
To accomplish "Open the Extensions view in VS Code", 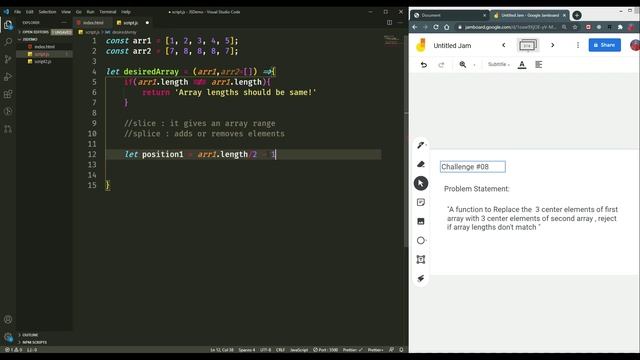I will (8, 94).
